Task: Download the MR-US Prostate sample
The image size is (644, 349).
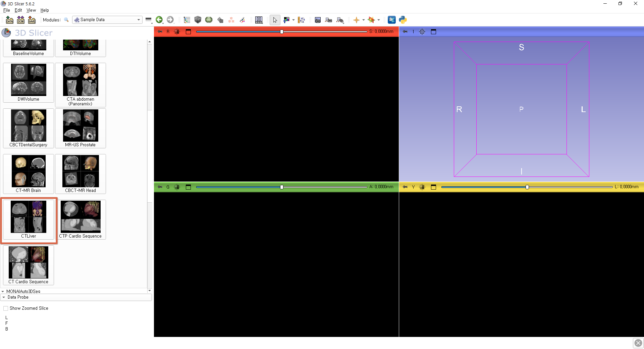Action: (x=80, y=128)
